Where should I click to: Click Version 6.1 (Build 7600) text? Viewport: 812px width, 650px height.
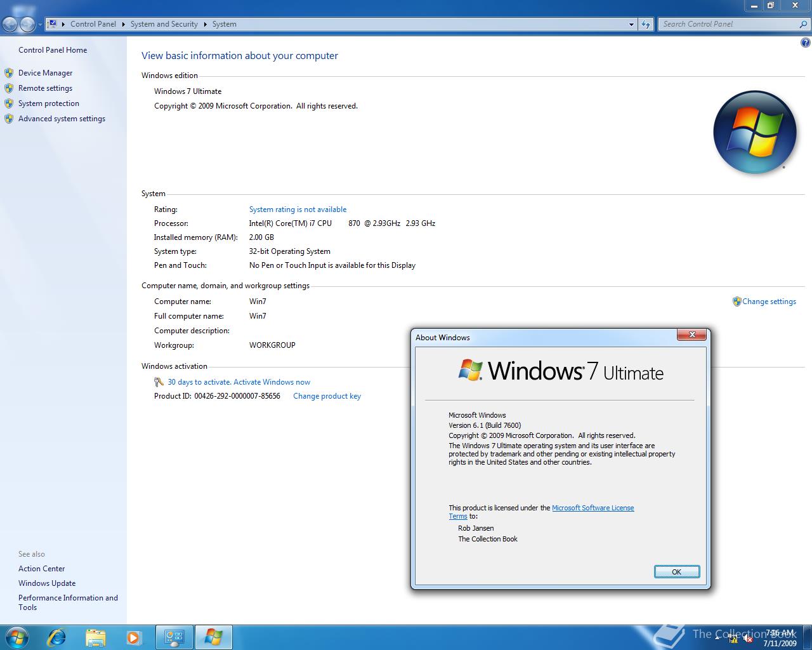[x=485, y=425]
